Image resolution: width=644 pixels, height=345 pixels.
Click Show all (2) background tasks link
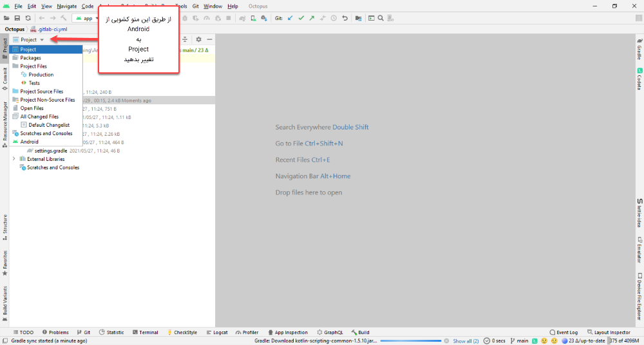click(x=466, y=341)
